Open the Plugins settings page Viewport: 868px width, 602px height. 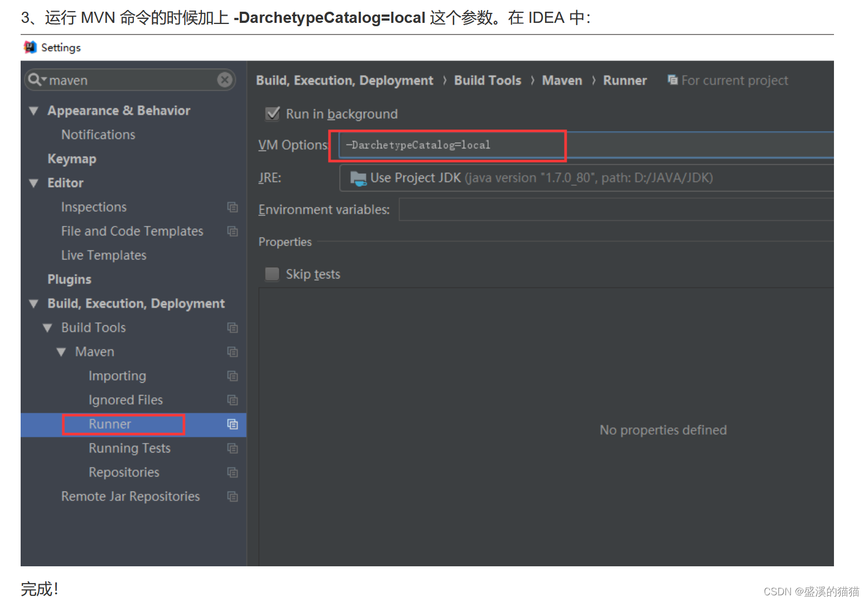(69, 280)
